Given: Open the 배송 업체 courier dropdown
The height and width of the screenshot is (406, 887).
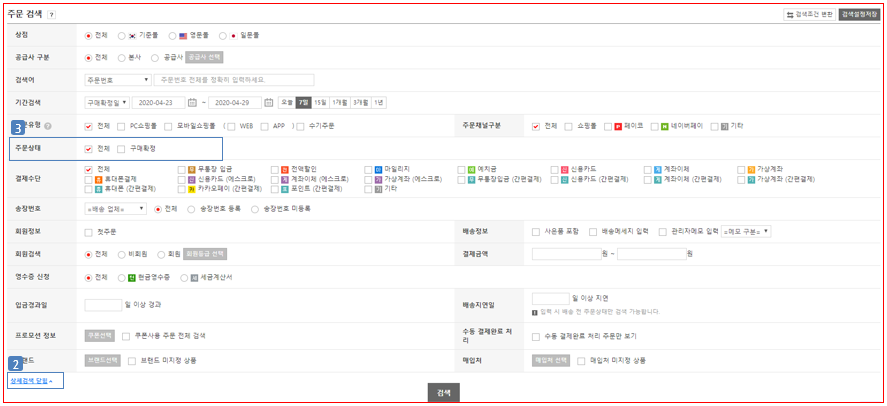Looking at the screenshot, I should click(x=115, y=208).
